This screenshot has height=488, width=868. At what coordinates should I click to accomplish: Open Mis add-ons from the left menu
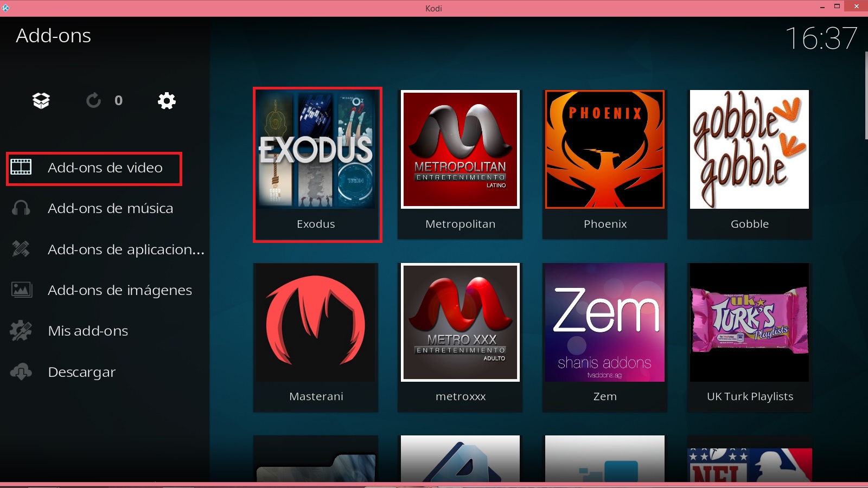tap(88, 331)
